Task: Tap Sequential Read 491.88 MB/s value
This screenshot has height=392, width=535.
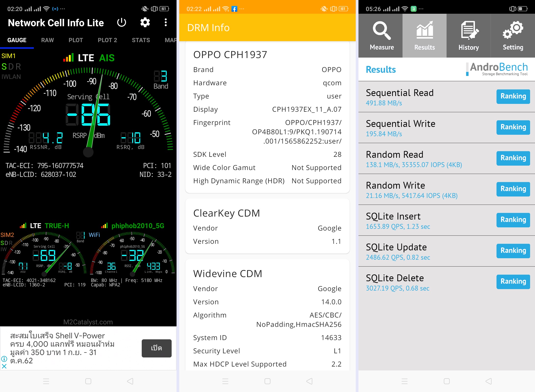Action: [384, 103]
